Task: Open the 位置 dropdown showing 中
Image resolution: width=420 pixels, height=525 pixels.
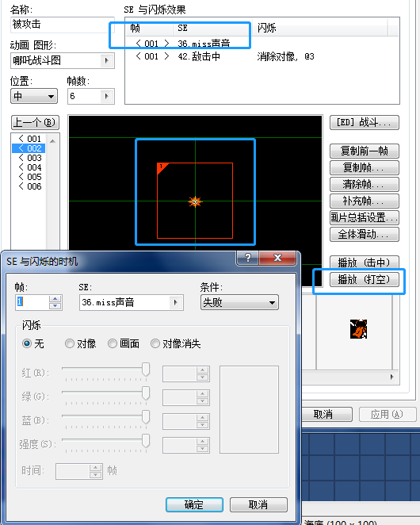Action: (x=34, y=97)
